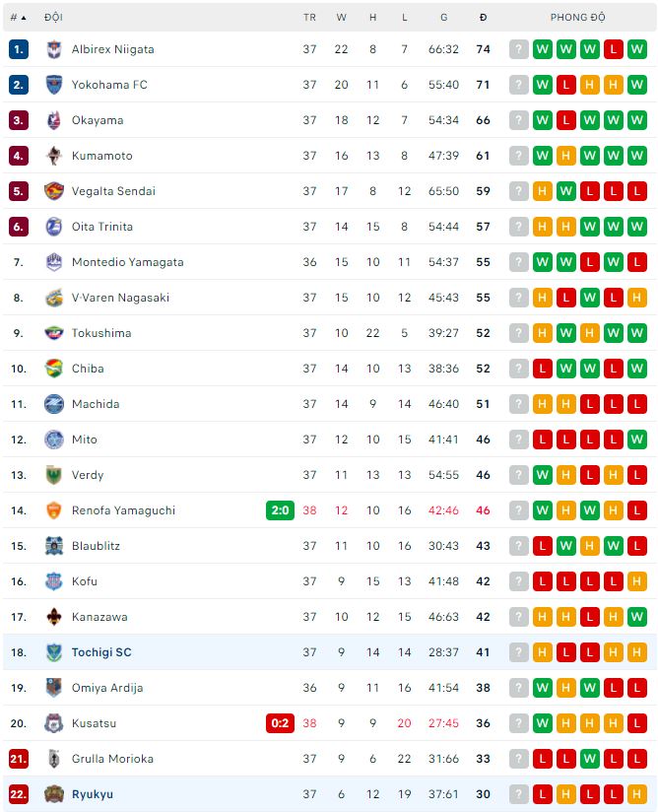Sort standings by Đ points column header
Screen dimensions: 658x812
pos(483,18)
